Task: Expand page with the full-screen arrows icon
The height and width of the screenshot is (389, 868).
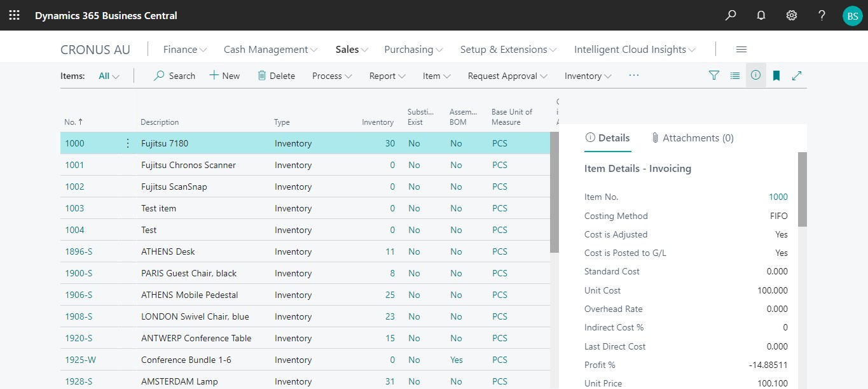Action: click(x=797, y=76)
